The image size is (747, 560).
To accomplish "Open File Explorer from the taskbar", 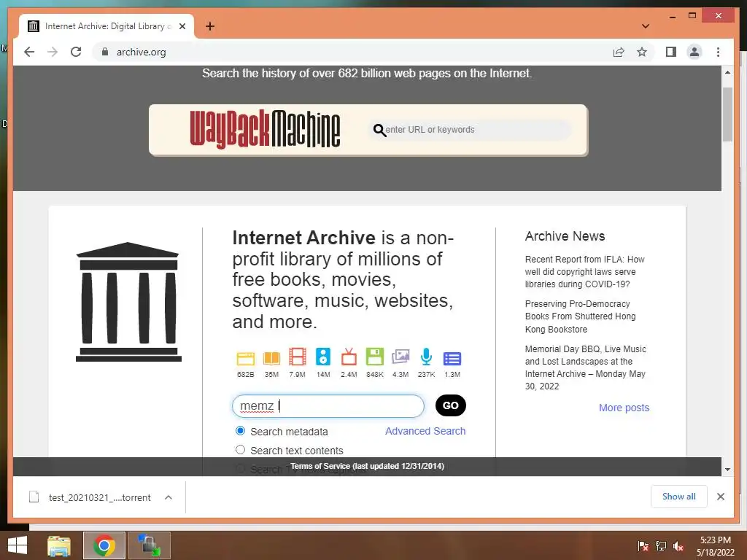I will (59, 545).
